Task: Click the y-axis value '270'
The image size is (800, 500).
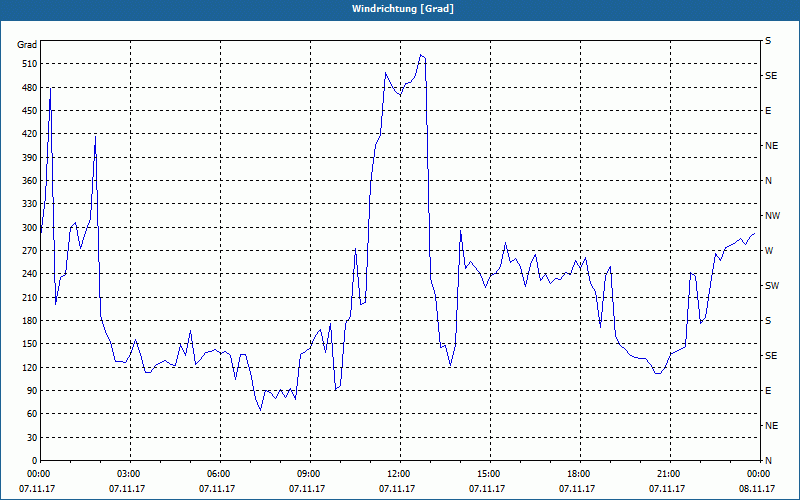Action: pyautogui.click(x=30, y=251)
